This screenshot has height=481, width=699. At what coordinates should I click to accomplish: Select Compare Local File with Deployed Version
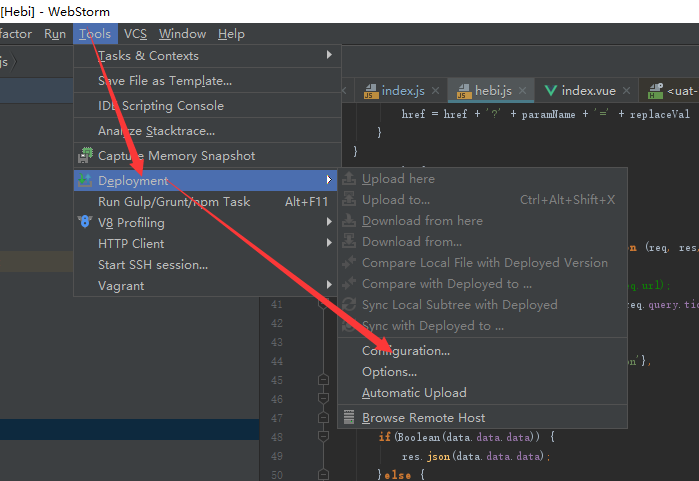pyautogui.click(x=483, y=263)
